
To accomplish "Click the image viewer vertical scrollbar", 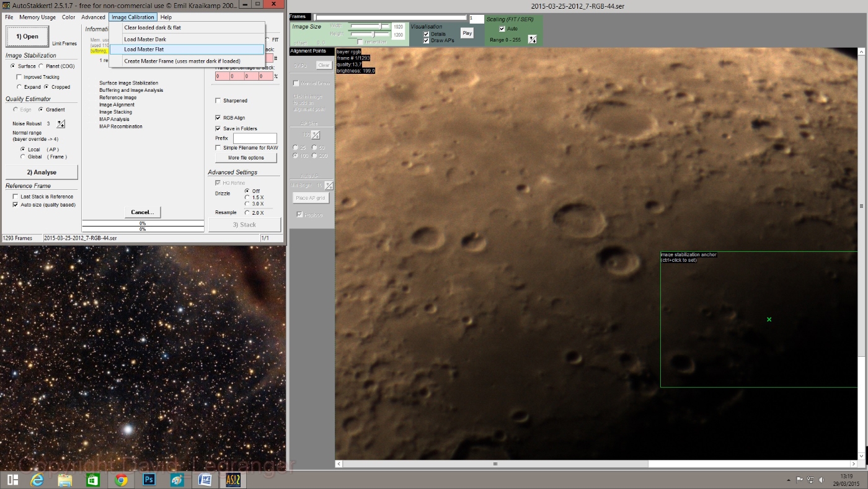I will point(861,253).
